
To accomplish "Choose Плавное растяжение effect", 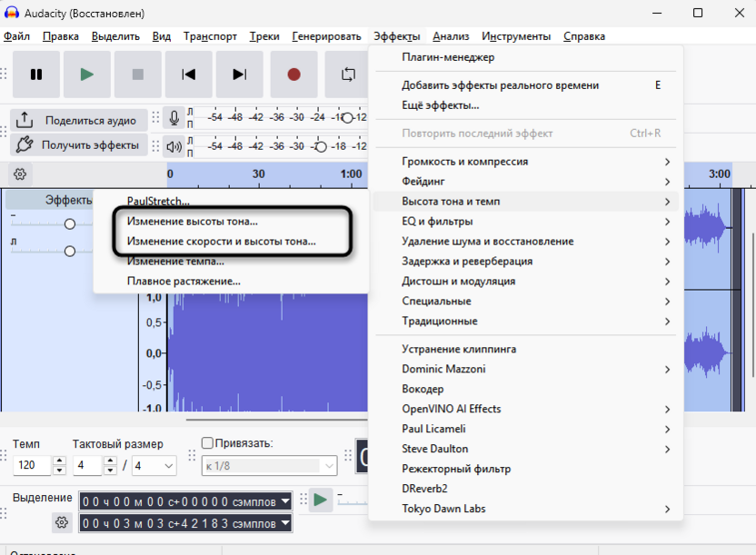I will click(x=231, y=282).
